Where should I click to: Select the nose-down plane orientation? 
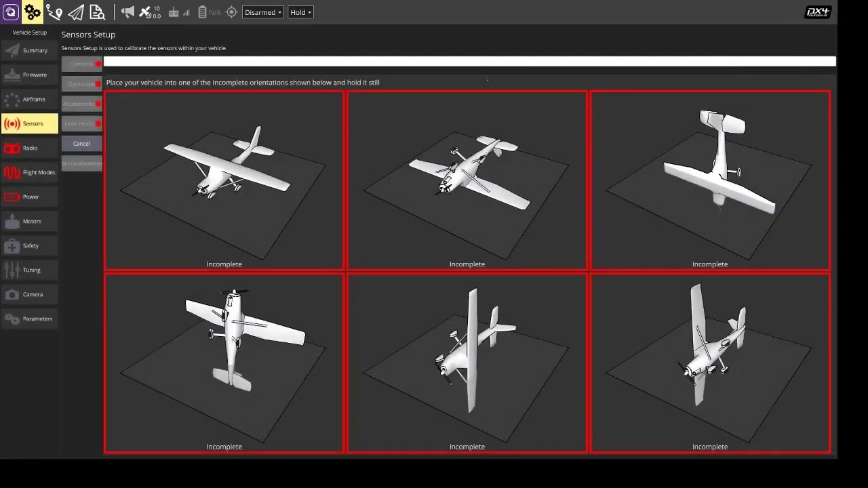710,180
